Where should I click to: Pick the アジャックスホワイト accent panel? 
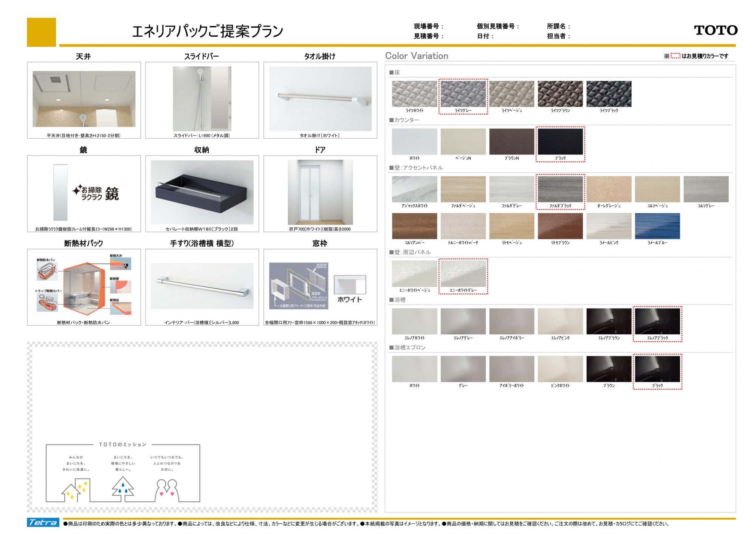coord(414,189)
